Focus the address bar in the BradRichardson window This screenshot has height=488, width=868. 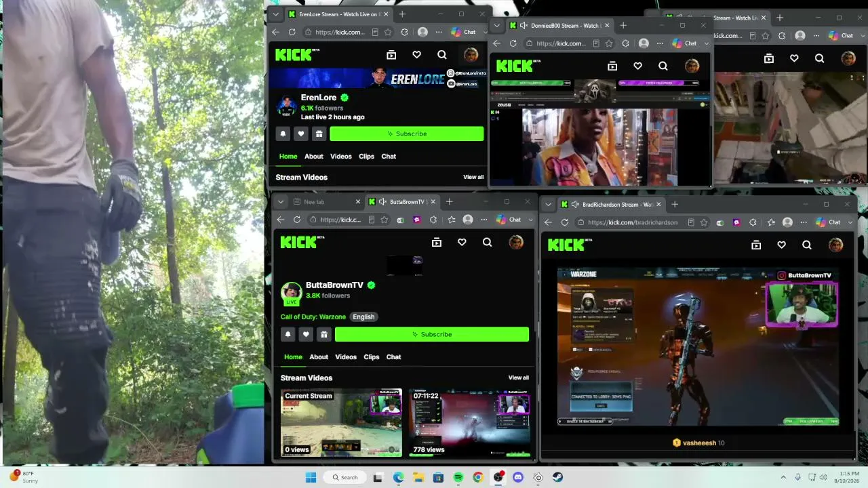[633, 222]
